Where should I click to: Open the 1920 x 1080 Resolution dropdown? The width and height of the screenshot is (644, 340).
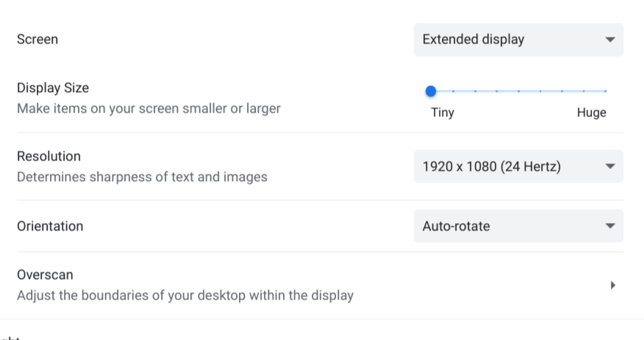point(518,166)
